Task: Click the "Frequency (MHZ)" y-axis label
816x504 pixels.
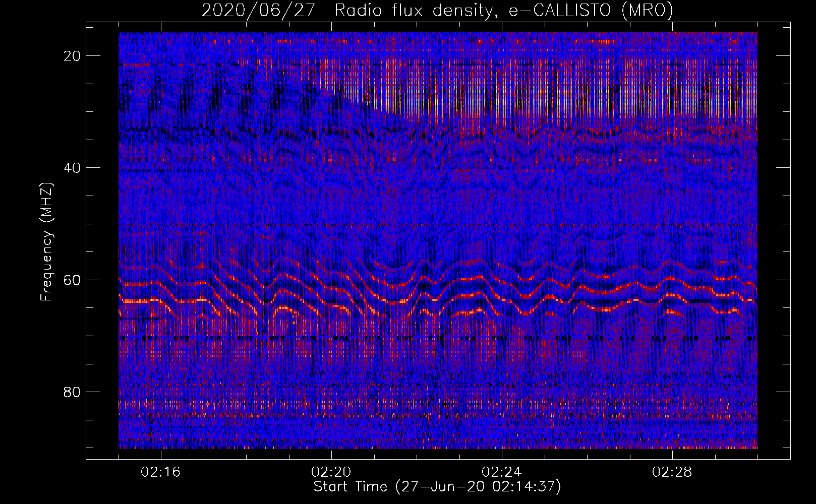Action: tap(46, 241)
